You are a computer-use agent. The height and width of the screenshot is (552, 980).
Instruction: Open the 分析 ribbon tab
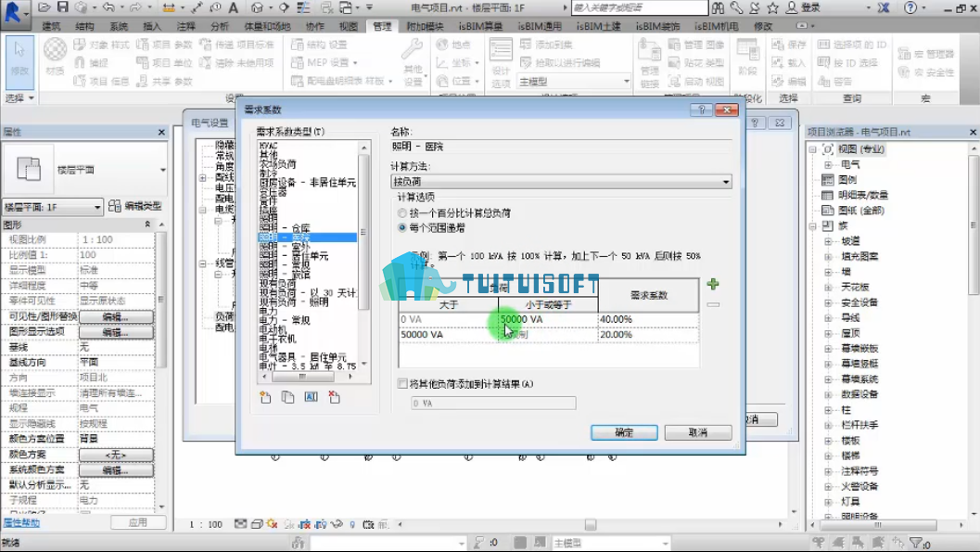pos(220,26)
